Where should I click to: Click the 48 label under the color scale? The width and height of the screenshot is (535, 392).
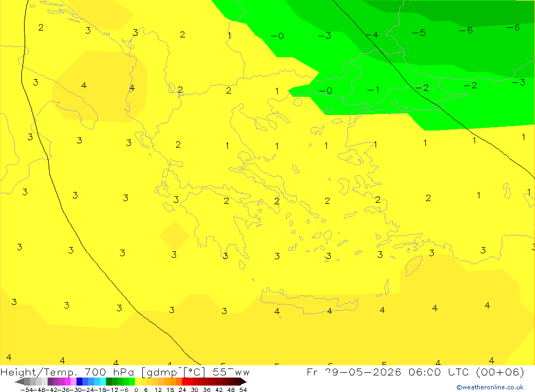click(231, 390)
